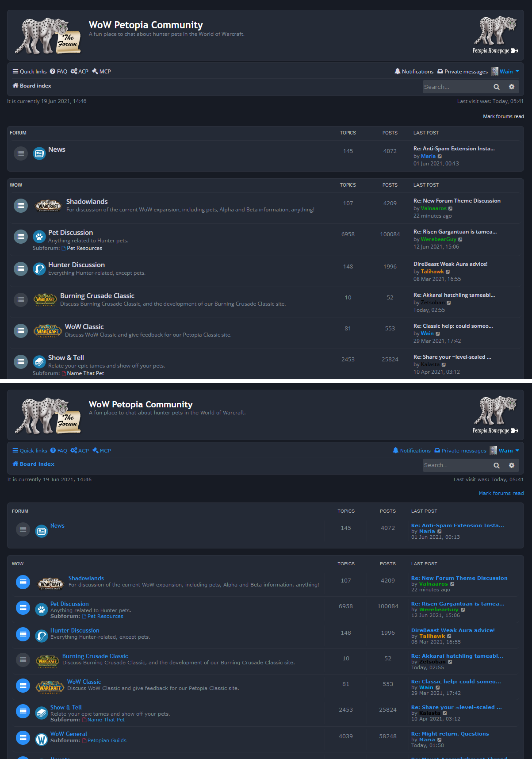Image resolution: width=532 pixels, height=759 pixels.
Task: Open ACP gears icon in upper page
Action: tap(74, 72)
